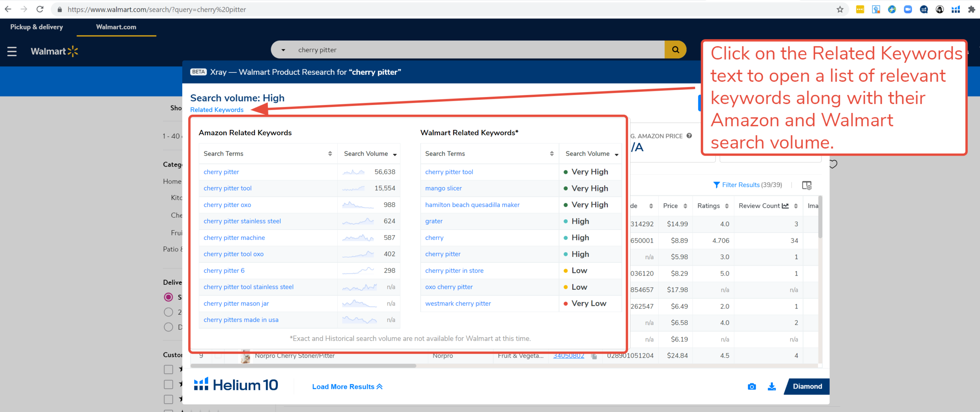Open the column settings table icon
The height and width of the screenshot is (412, 980).
point(807,185)
